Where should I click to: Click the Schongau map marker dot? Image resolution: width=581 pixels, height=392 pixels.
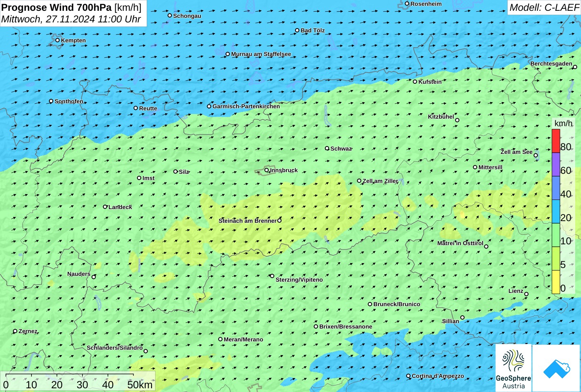tap(170, 16)
